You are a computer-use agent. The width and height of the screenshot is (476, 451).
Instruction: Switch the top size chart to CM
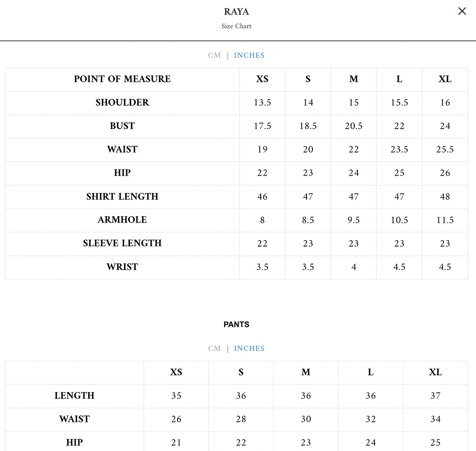[214, 55]
